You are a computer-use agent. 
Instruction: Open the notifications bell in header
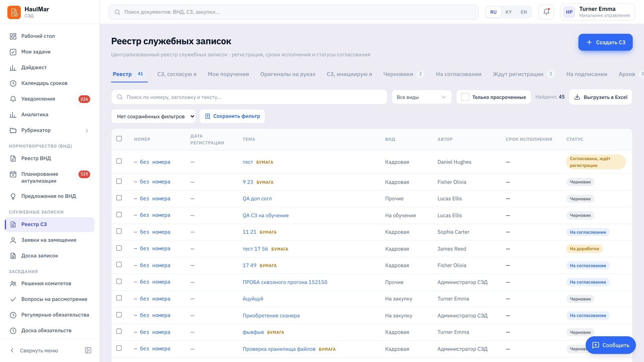[x=546, y=12]
